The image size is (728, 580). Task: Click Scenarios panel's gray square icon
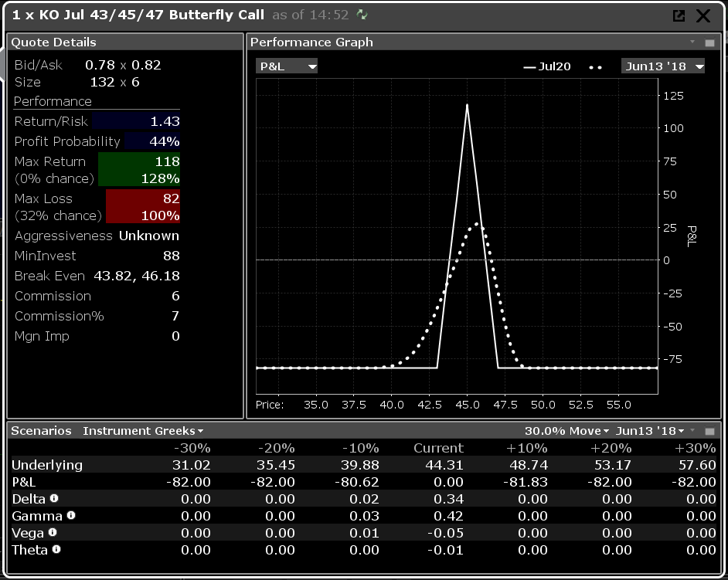[709, 431]
